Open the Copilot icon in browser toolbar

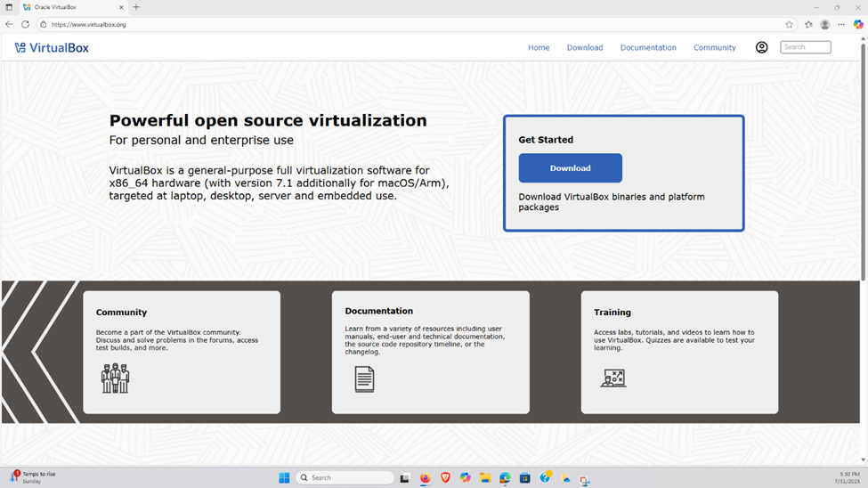pyautogui.click(x=857, y=25)
